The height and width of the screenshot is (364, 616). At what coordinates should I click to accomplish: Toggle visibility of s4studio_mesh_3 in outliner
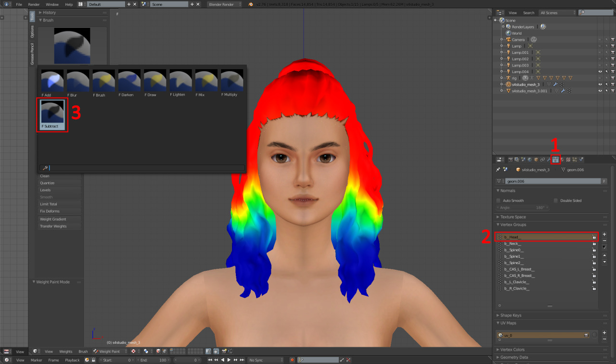pos(600,84)
